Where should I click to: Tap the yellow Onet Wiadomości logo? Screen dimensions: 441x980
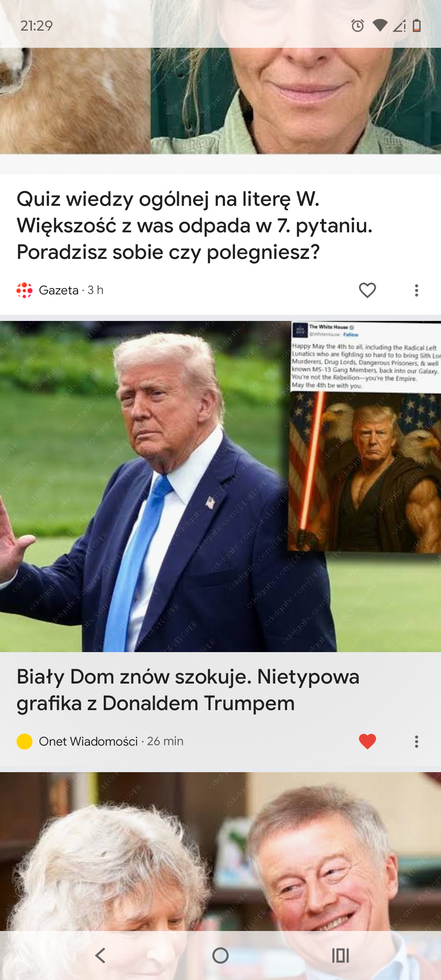pos(24,742)
